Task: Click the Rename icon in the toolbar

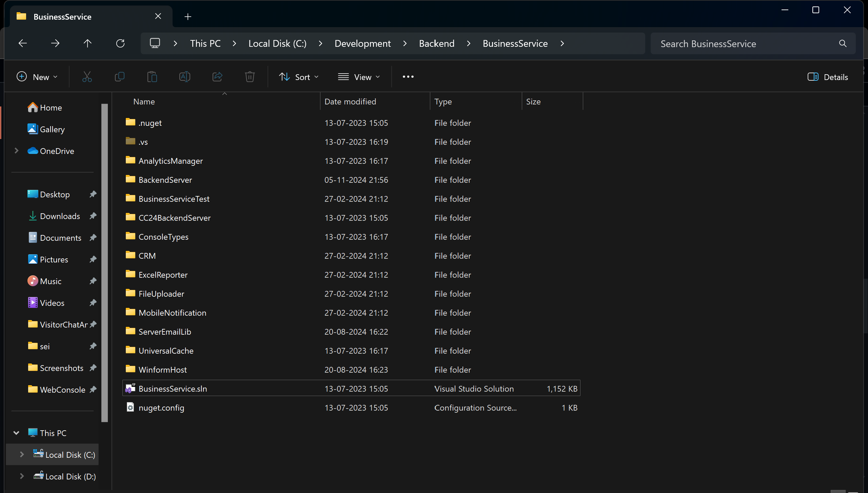Action: point(185,77)
